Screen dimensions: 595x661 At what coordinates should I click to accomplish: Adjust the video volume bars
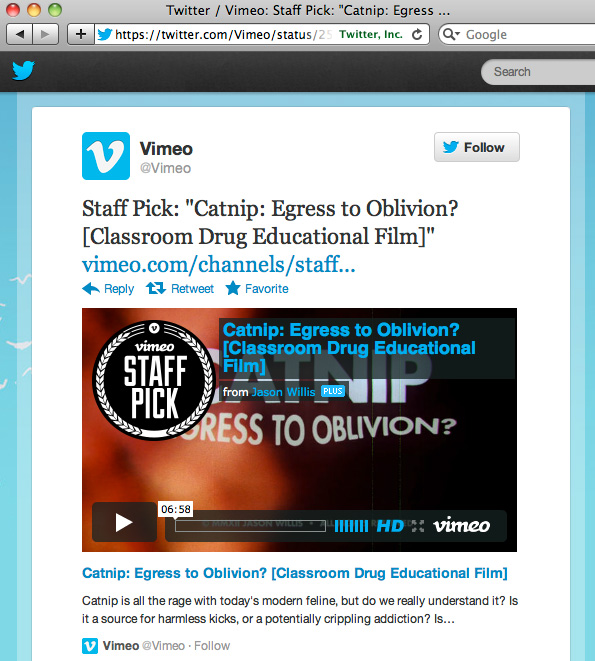(x=351, y=526)
